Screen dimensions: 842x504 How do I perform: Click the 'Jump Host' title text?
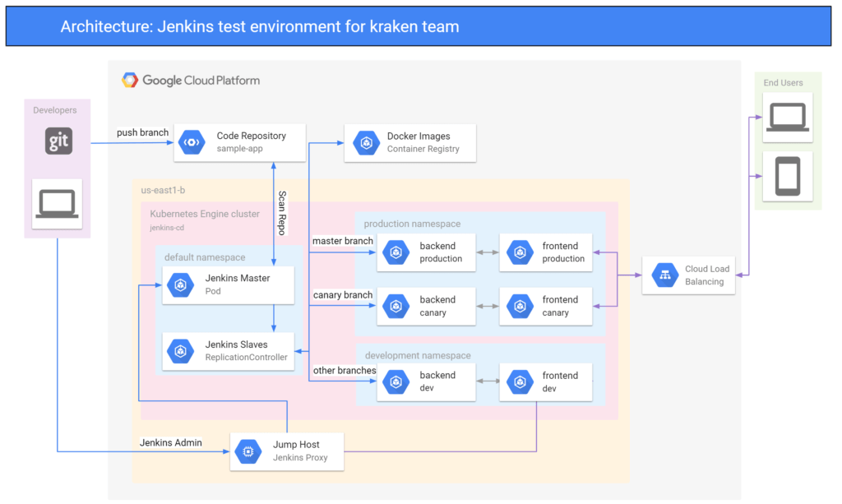tap(296, 445)
